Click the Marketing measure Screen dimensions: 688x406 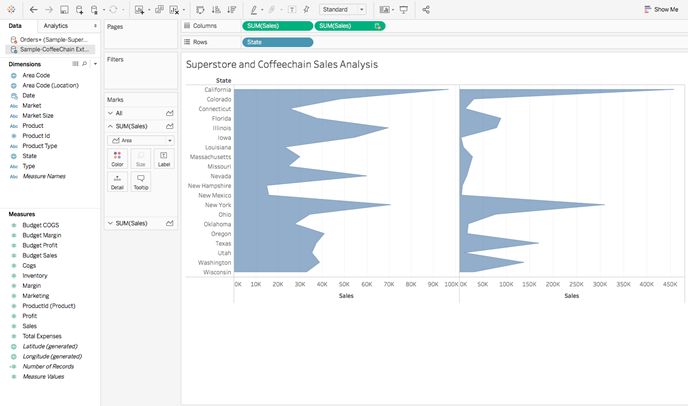coord(36,295)
